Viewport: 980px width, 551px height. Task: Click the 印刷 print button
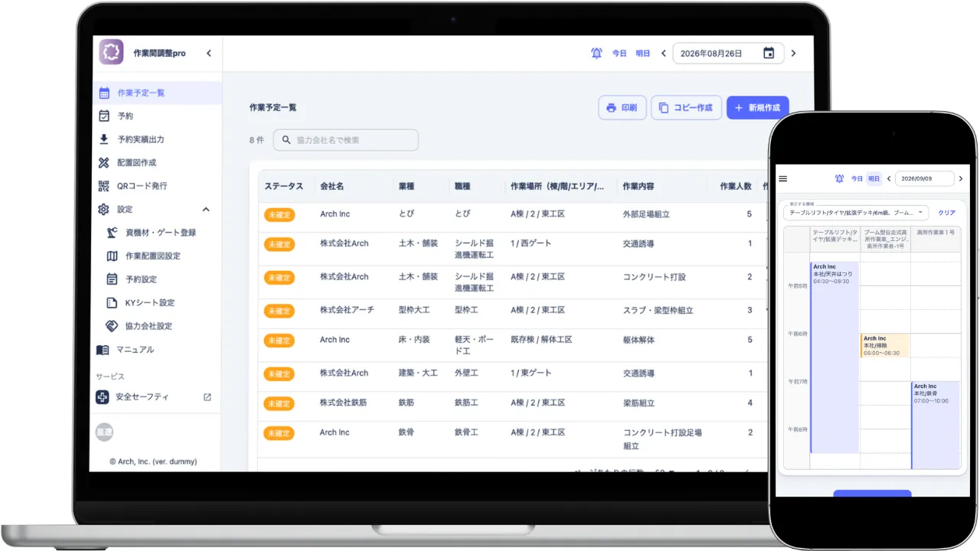tap(622, 108)
